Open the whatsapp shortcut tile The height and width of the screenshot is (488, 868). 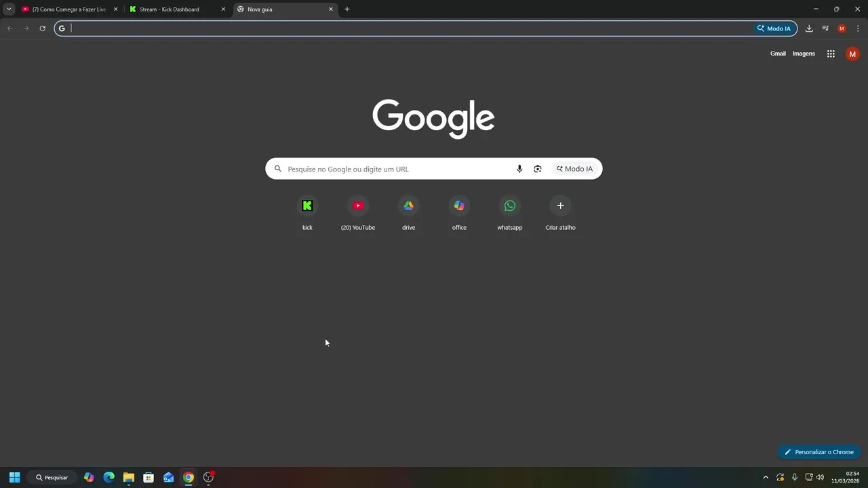click(x=510, y=213)
